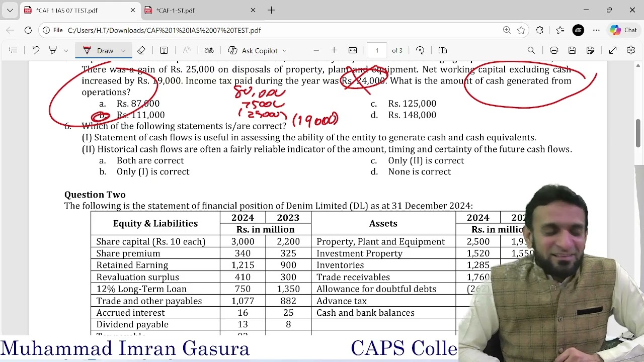Click 'Dividend payable' table cell

click(x=132, y=325)
